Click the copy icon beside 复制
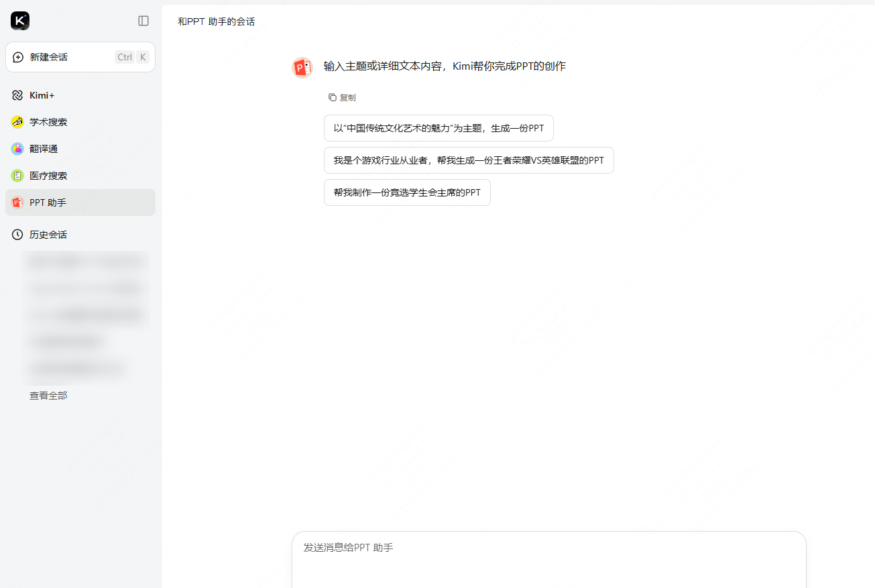The height and width of the screenshot is (588, 875). [x=332, y=97]
